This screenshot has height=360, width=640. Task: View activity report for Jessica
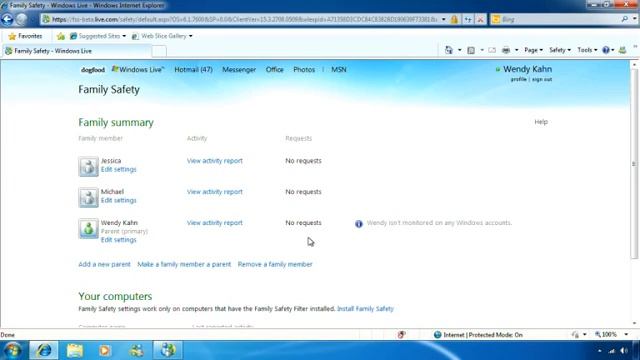pyautogui.click(x=215, y=161)
